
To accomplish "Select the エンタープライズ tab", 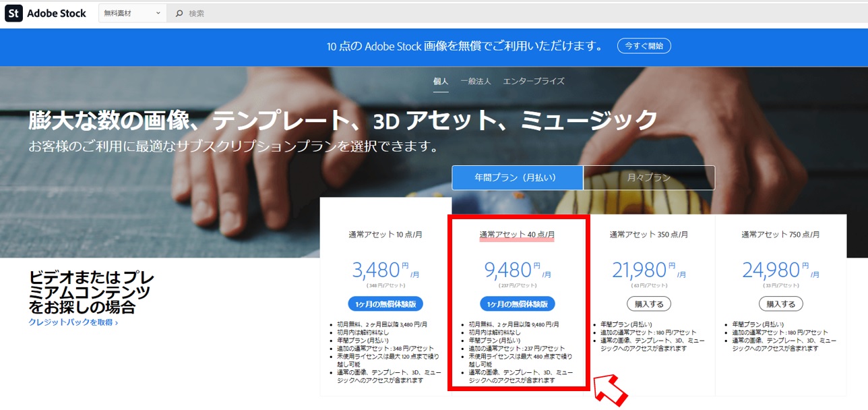I will 534,81.
